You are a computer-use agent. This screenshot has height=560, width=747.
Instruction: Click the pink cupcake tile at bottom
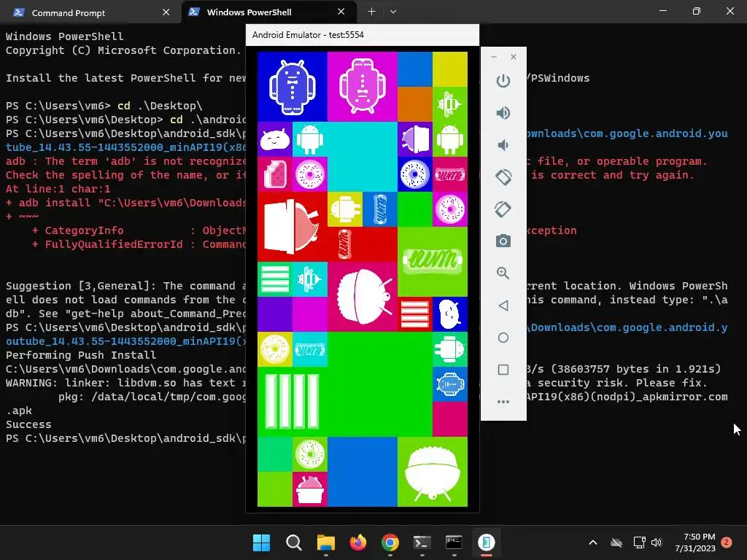pyautogui.click(x=309, y=489)
